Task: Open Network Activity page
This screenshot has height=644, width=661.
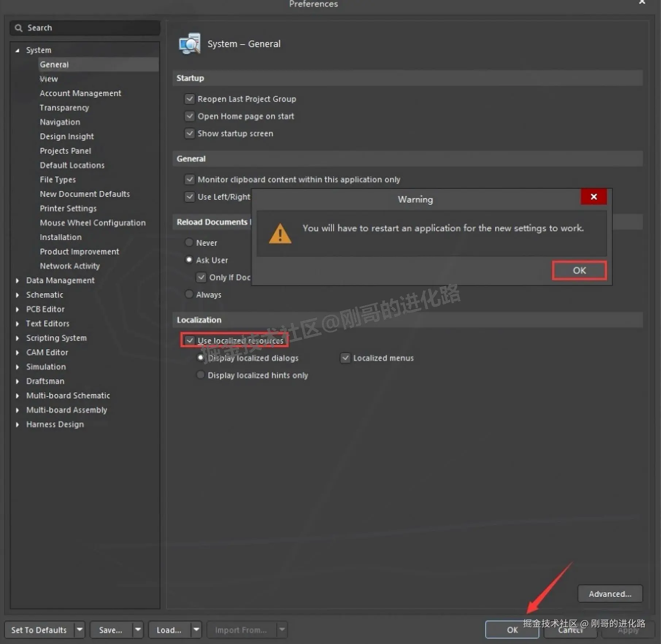Action: point(70,266)
